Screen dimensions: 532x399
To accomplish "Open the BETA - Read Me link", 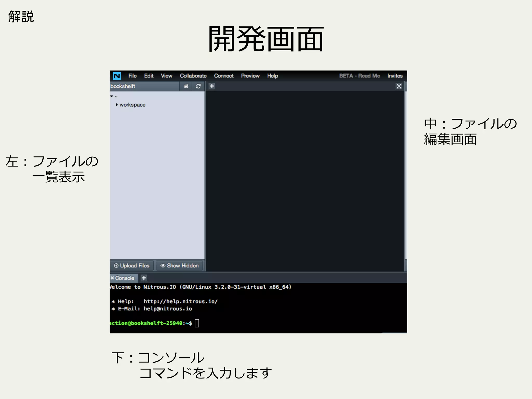I will [360, 76].
